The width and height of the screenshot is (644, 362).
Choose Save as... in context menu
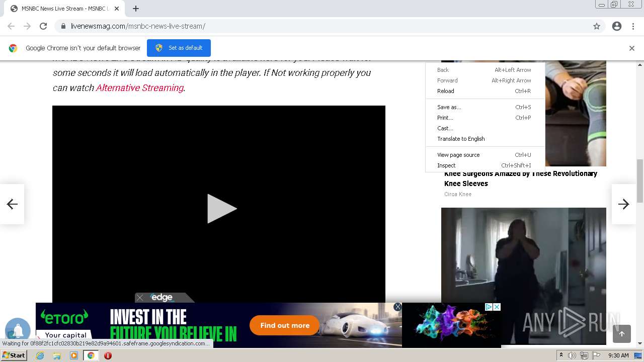click(x=485, y=107)
